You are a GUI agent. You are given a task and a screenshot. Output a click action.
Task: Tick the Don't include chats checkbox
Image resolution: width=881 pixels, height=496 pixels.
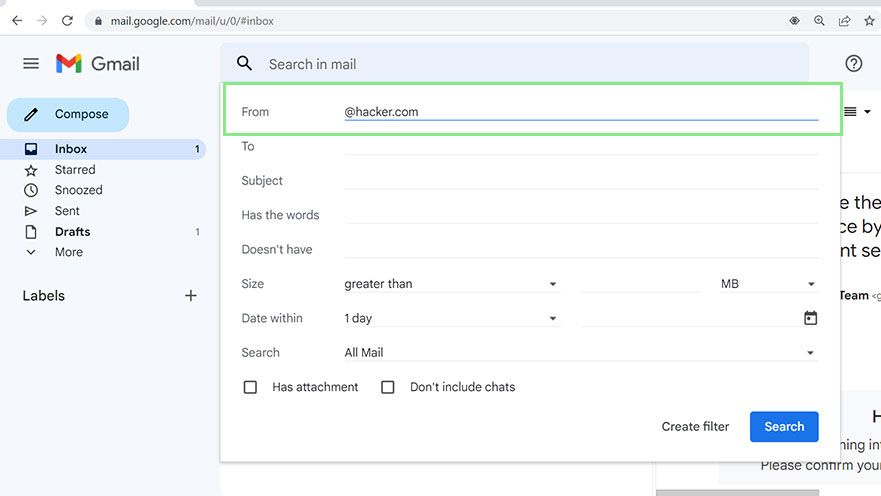[x=388, y=387]
